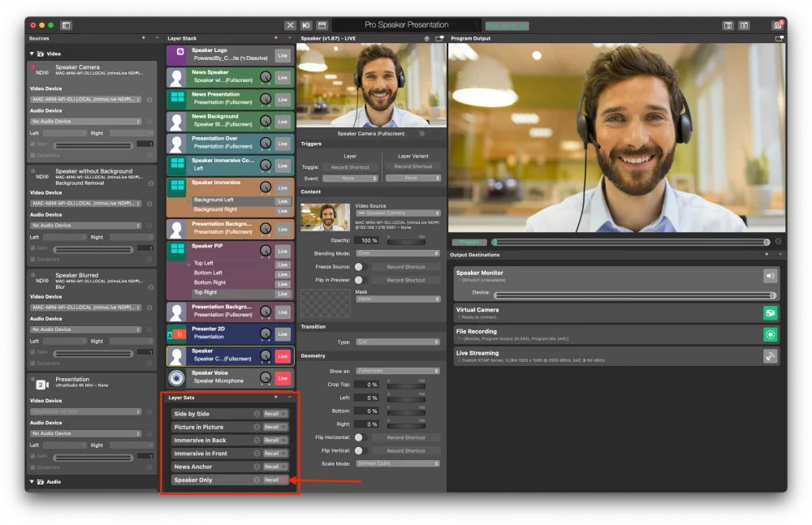Add a new layer to Layer Stack
This screenshot has width=812, height=525.
tap(275, 38)
